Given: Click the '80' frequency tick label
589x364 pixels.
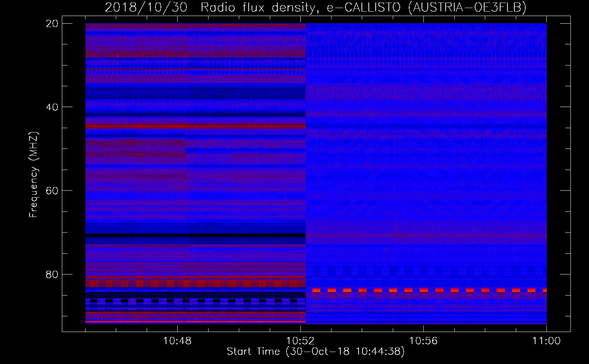Looking at the screenshot, I should 52,274.
